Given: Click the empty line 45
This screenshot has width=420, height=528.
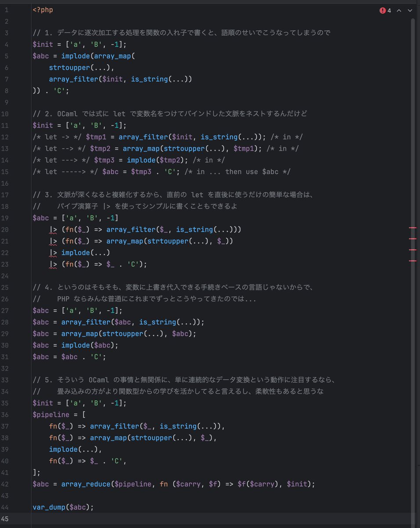Looking at the screenshot, I should coord(220,519).
